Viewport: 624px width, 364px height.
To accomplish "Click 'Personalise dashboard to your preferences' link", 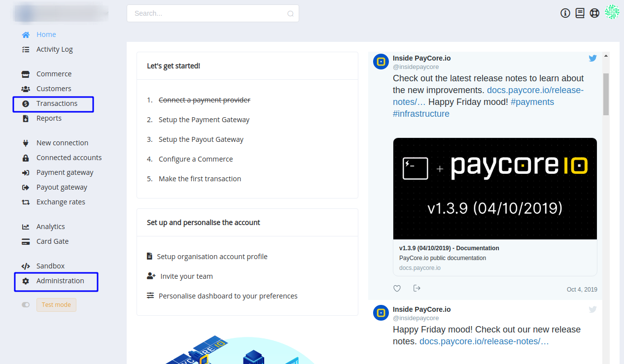I will point(228,296).
